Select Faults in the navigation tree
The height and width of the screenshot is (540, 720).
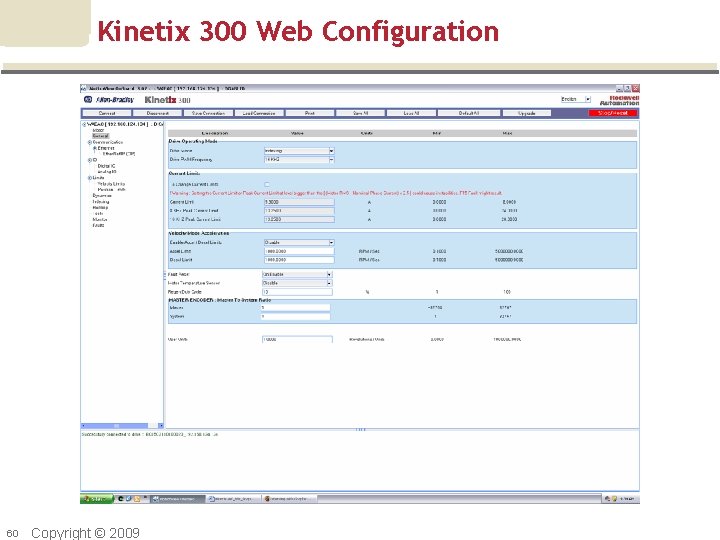[99, 225]
